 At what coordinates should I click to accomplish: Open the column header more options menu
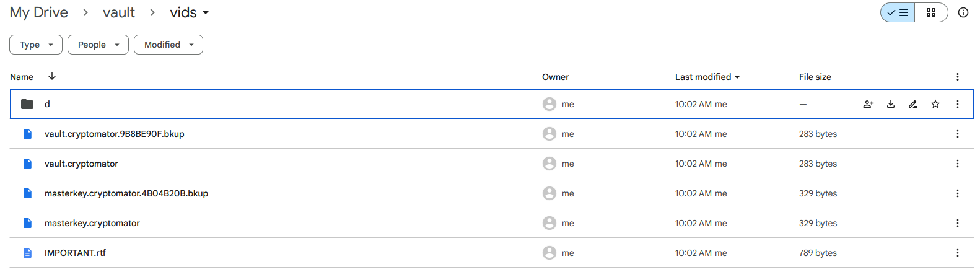tap(958, 77)
